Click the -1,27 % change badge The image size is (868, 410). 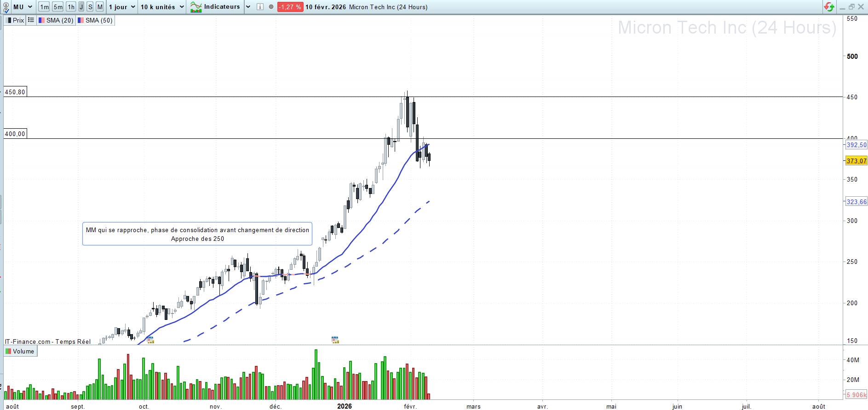(x=290, y=7)
